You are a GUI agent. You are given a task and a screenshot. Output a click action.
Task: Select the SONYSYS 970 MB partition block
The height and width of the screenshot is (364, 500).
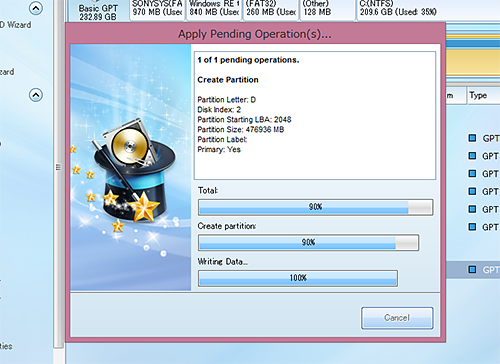pos(157,10)
